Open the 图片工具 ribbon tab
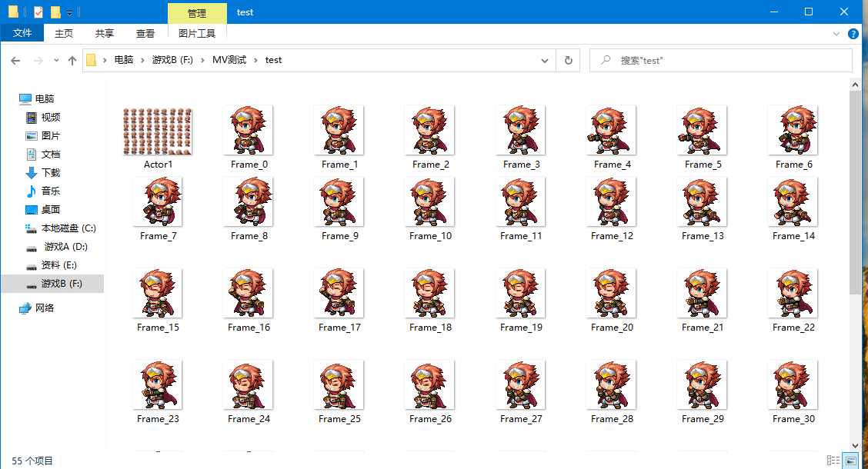Image resolution: width=868 pixels, height=469 pixels. tap(197, 33)
